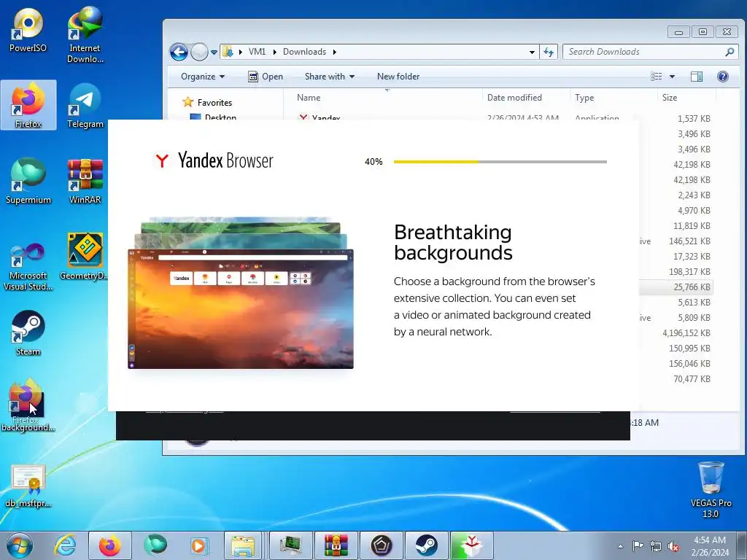Click the Explorer forward navigation arrow

199,52
